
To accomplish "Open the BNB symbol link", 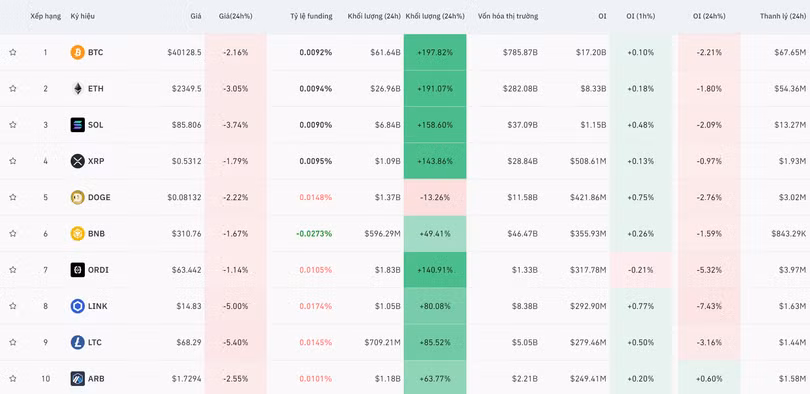I will (x=97, y=233).
